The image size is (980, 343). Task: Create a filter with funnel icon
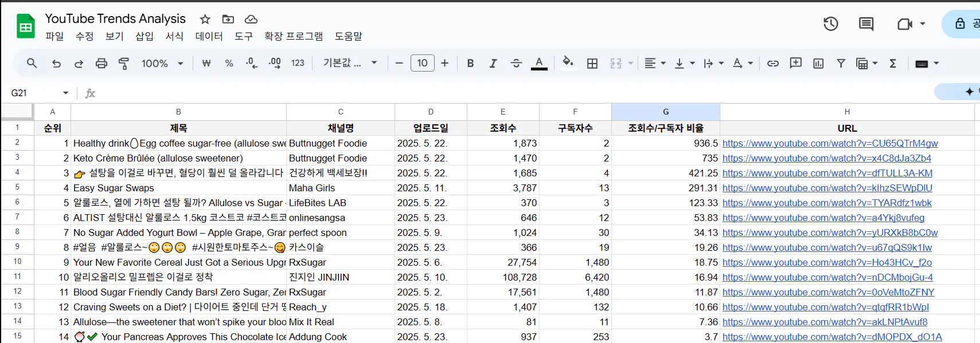[841, 63]
